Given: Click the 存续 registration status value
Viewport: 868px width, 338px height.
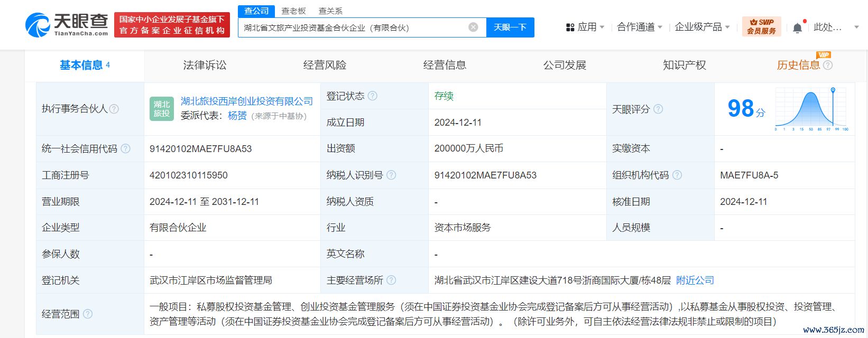Looking at the screenshot, I should [x=444, y=96].
